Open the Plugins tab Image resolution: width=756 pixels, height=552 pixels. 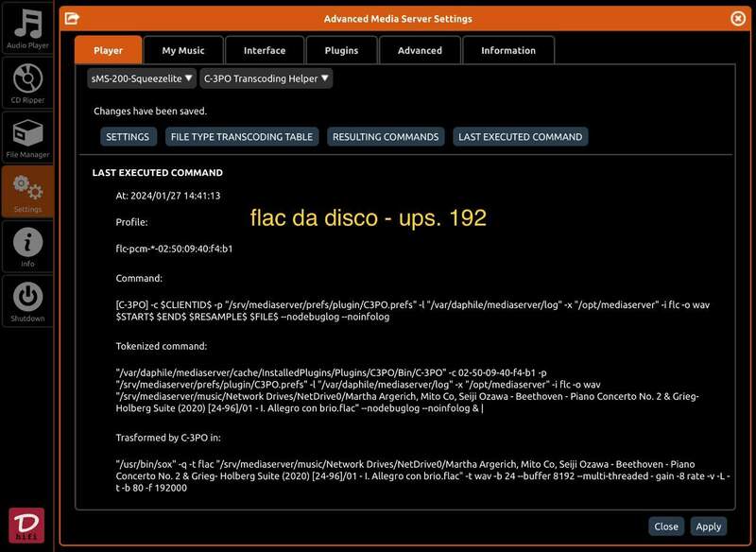[x=341, y=50]
